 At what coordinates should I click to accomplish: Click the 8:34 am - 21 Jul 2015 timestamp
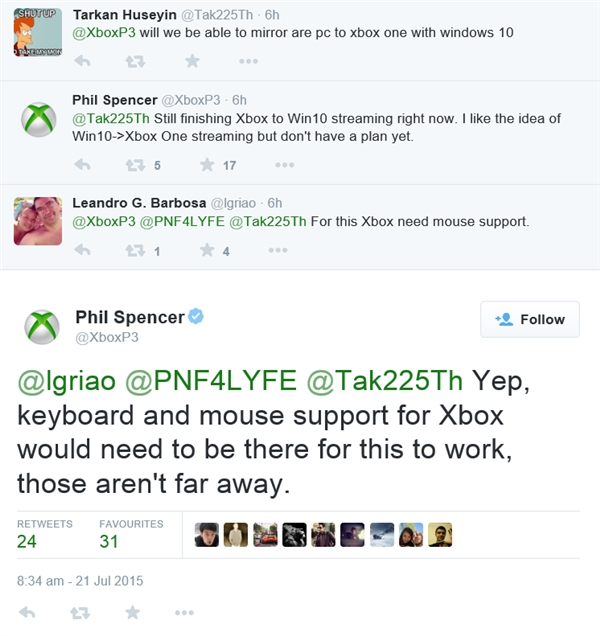[x=82, y=579]
